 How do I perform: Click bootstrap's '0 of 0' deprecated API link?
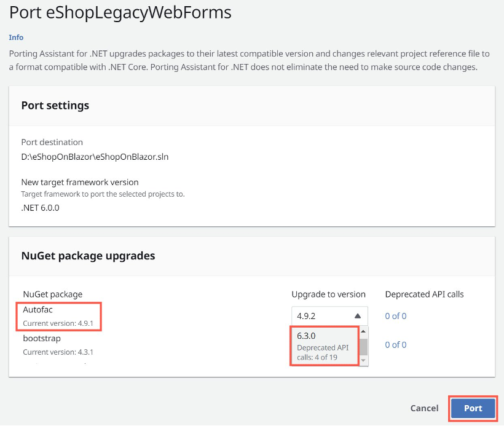click(x=395, y=344)
